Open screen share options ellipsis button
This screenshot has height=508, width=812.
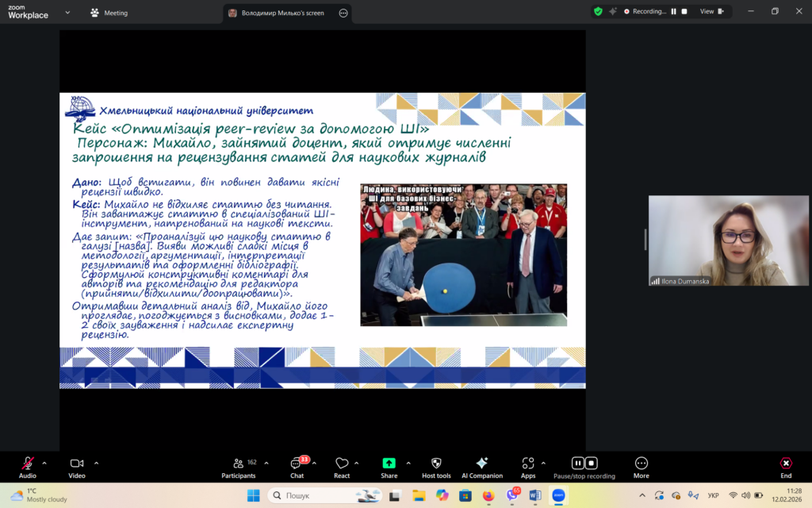pyautogui.click(x=343, y=13)
